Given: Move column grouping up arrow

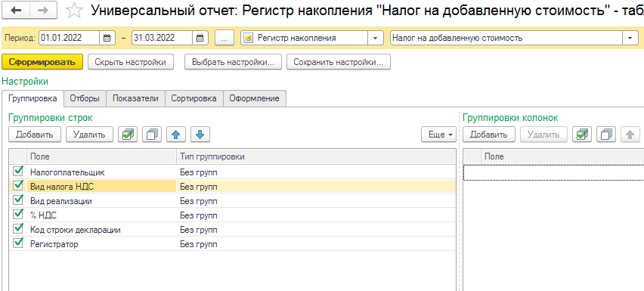Looking at the screenshot, I should [630, 135].
